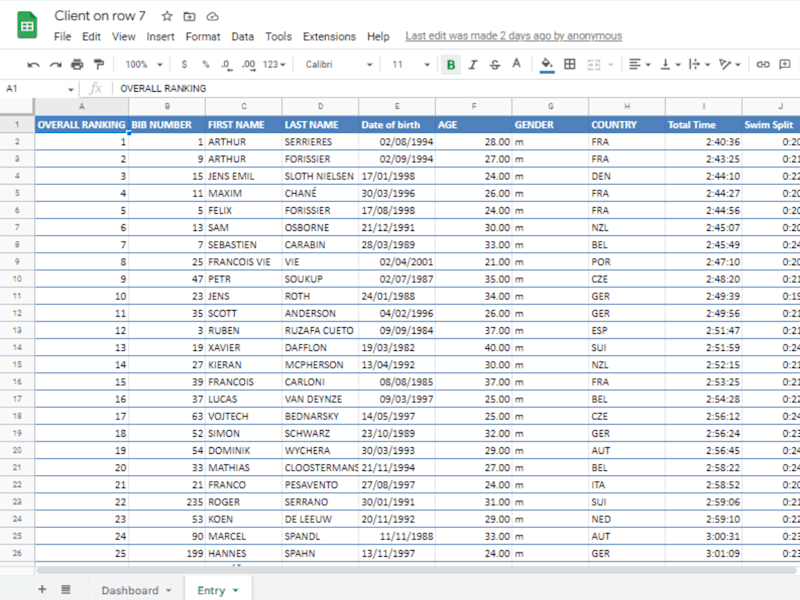Open the Insert menu
Image resolution: width=800 pixels, height=600 pixels.
(160, 36)
